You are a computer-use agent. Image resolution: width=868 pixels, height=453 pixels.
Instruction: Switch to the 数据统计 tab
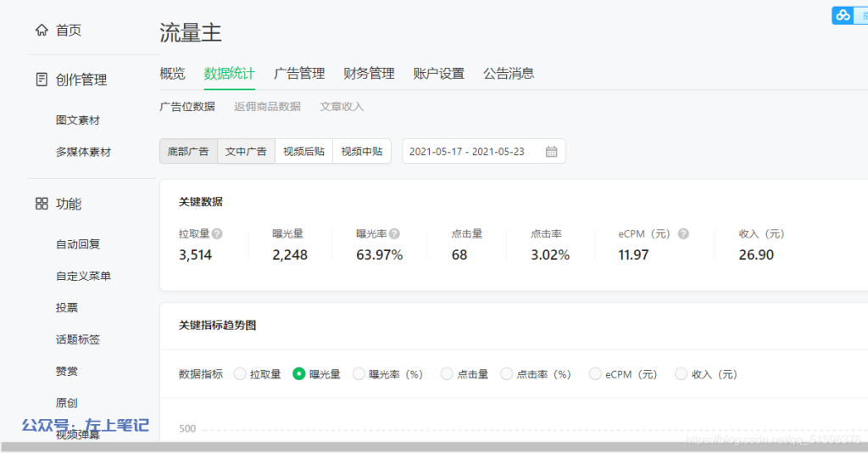coord(229,73)
